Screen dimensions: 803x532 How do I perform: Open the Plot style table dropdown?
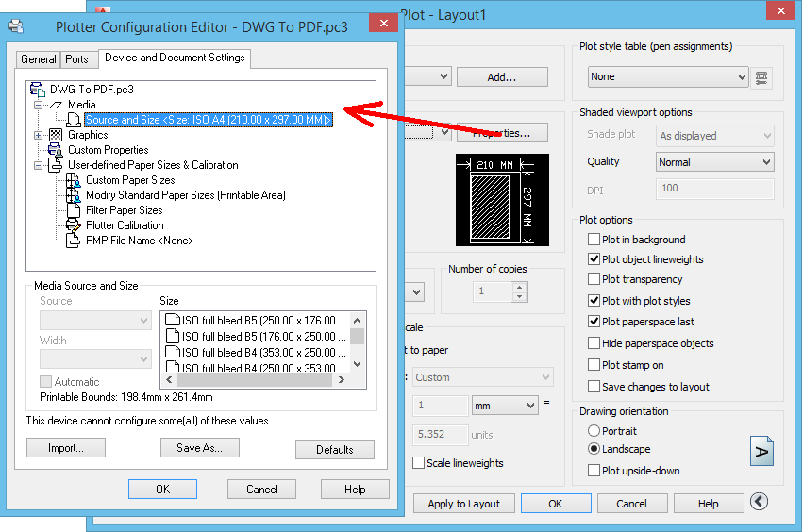[667, 76]
